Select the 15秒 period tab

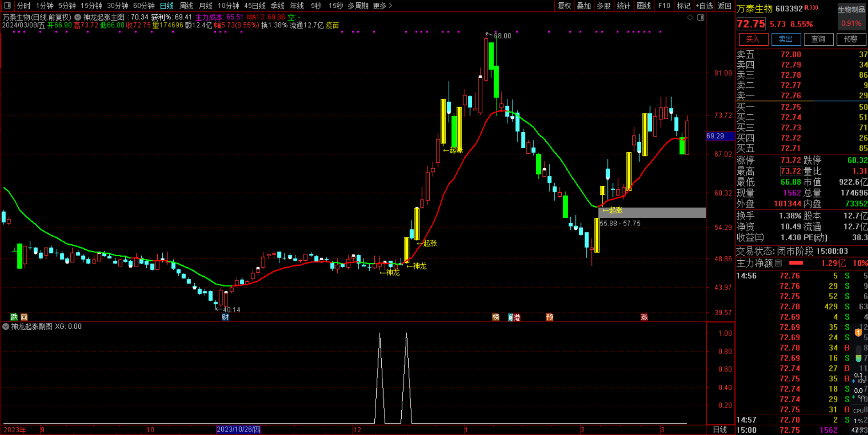335,5
